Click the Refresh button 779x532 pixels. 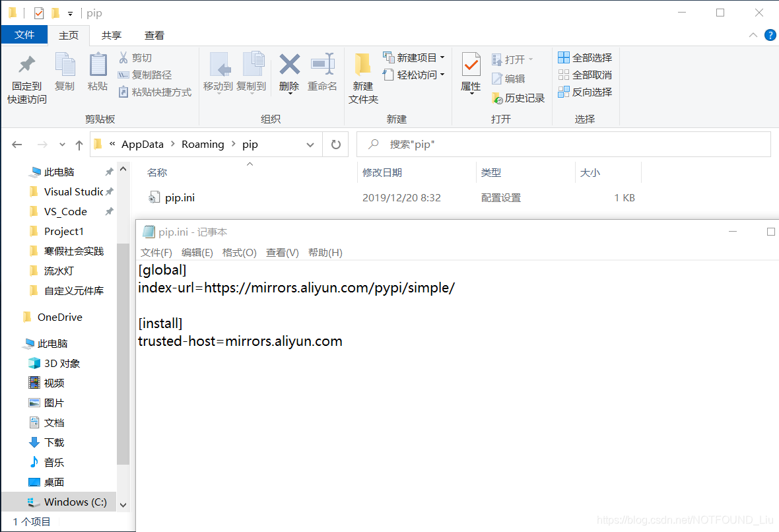click(x=336, y=145)
